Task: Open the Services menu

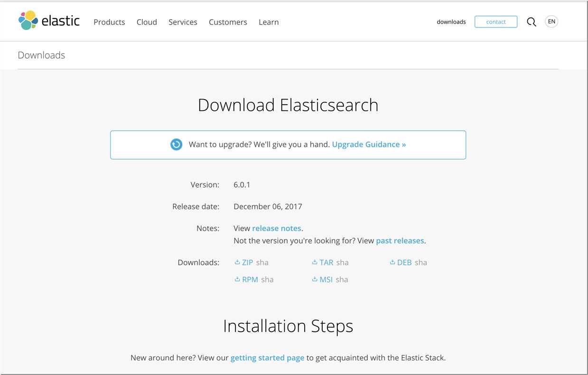Action: click(x=183, y=22)
